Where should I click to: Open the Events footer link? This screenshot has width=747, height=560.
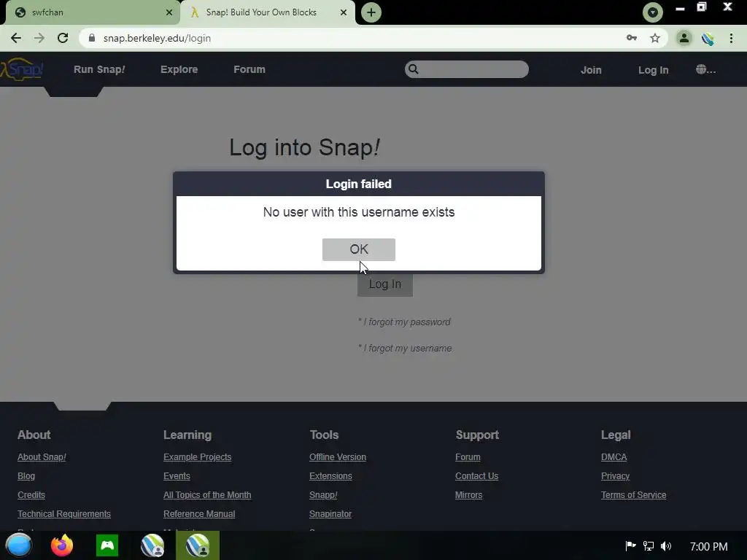coord(177,476)
